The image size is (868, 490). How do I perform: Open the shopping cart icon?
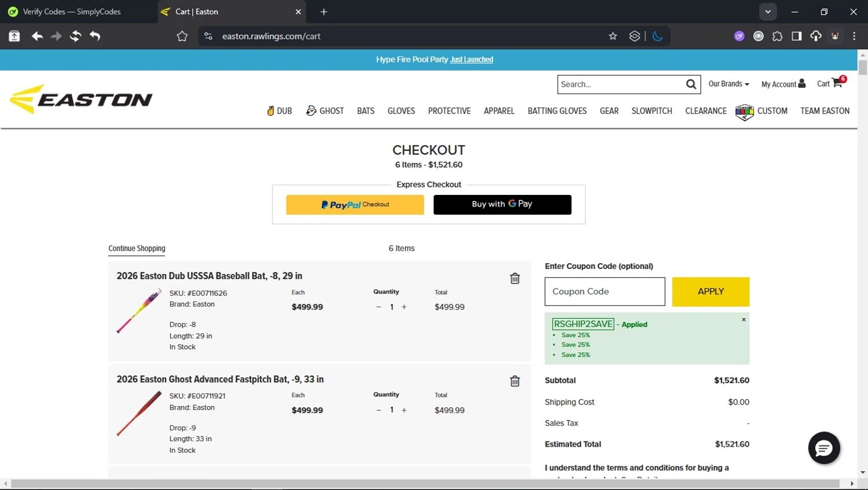point(836,83)
